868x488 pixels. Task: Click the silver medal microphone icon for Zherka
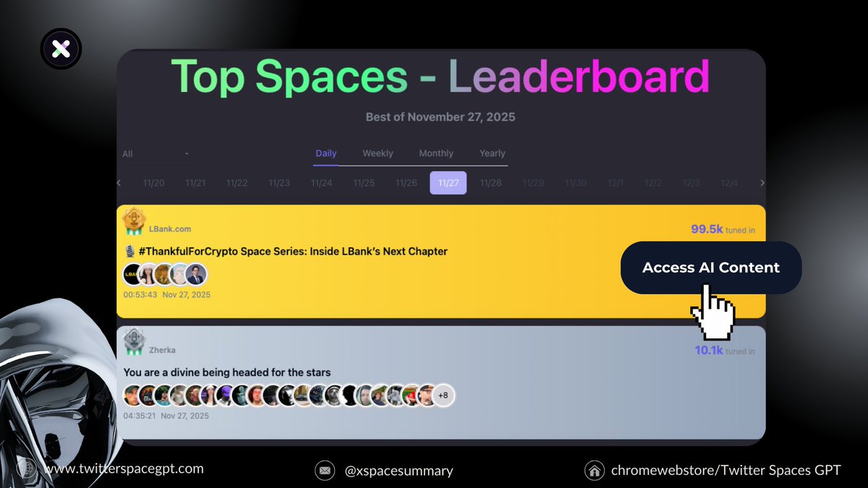[135, 341]
